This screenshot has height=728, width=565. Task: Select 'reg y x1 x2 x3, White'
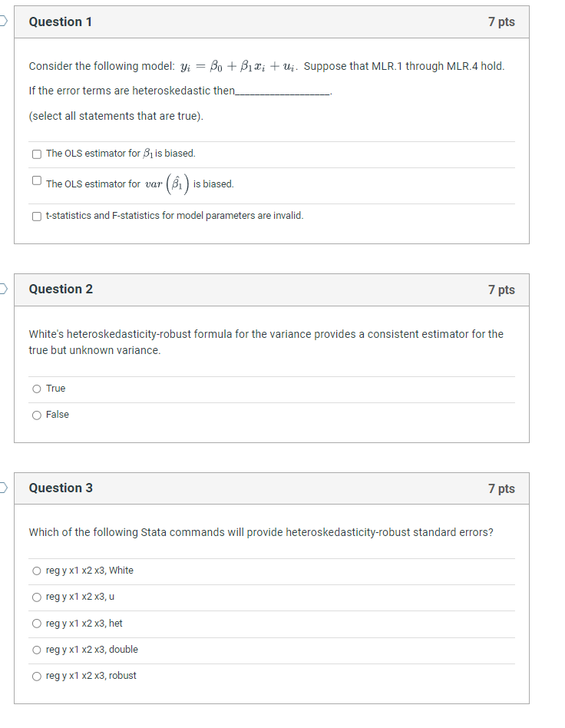point(37,571)
